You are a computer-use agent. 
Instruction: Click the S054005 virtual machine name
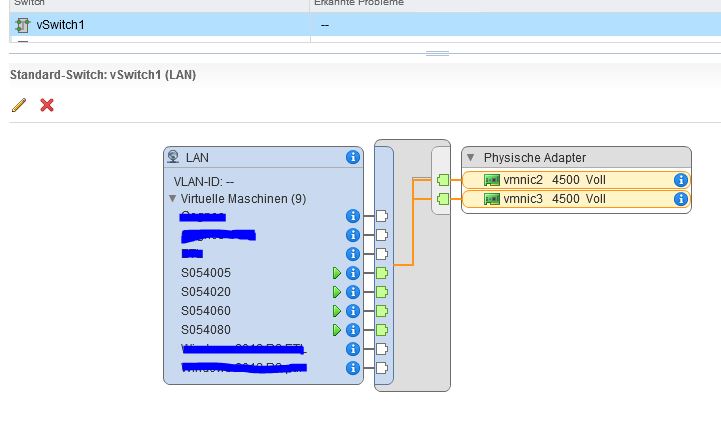[x=206, y=273]
